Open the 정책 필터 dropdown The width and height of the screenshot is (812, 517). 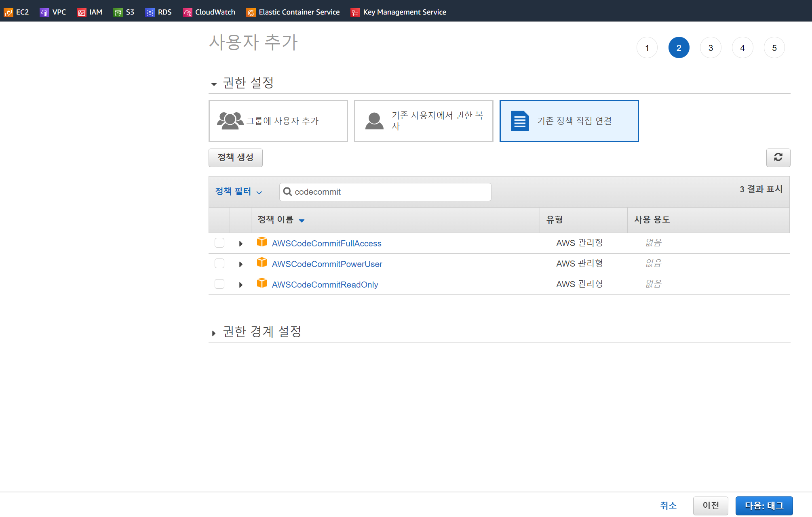[238, 191]
